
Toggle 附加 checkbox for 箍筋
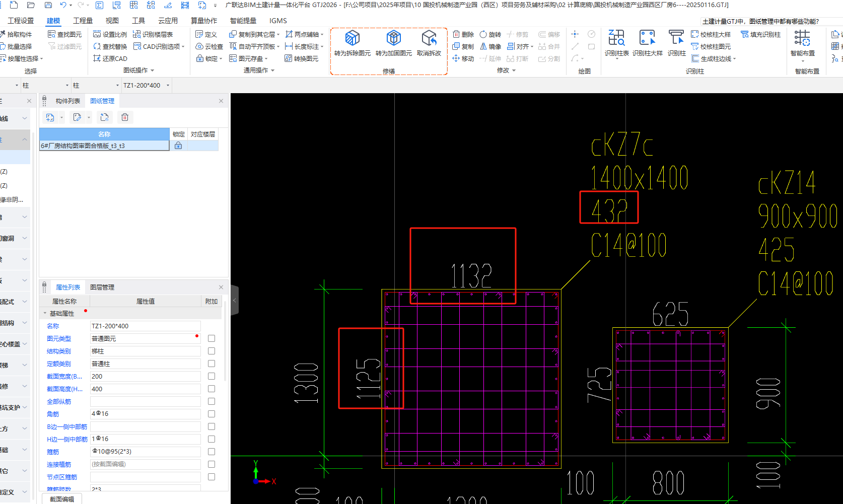[x=212, y=452]
